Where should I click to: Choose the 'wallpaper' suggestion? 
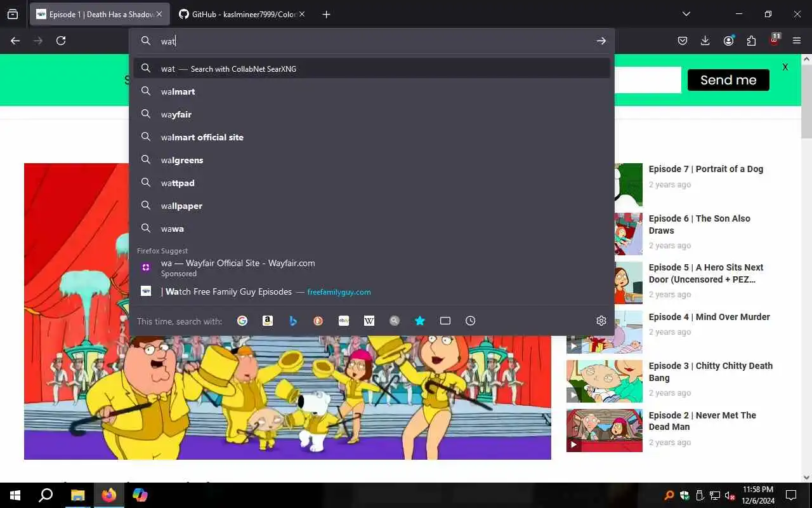pos(372,206)
